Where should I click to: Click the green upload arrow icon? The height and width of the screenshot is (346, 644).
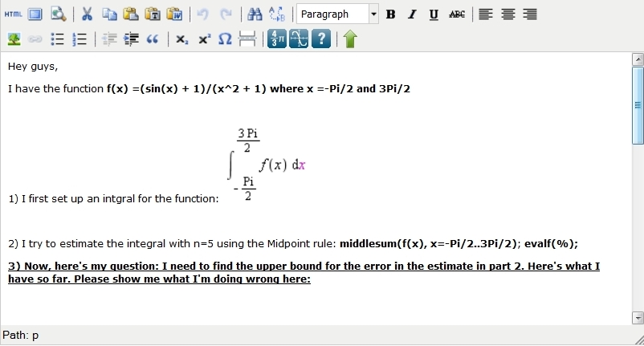[349, 39]
